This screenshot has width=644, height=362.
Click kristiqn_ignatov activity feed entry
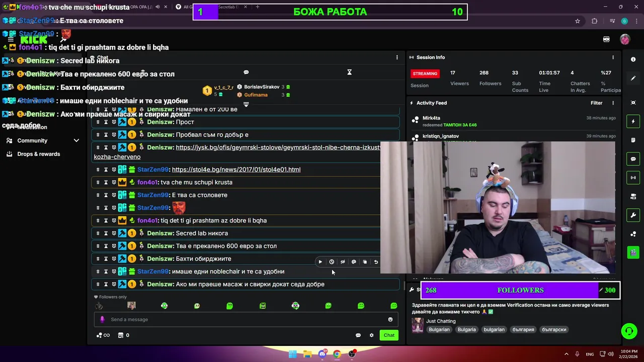coord(513,136)
